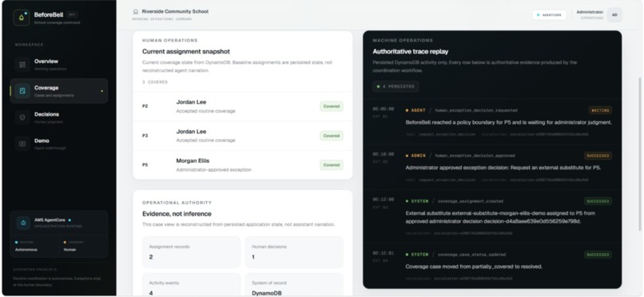Select the P3 Jordan Lee assignment row
The height and width of the screenshot is (297, 644).
(243, 136)
